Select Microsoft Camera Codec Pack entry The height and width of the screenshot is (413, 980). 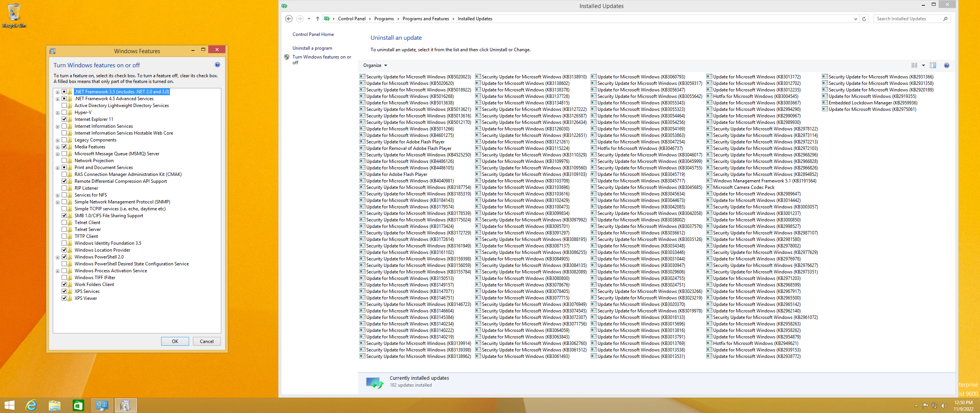point(740,187)
